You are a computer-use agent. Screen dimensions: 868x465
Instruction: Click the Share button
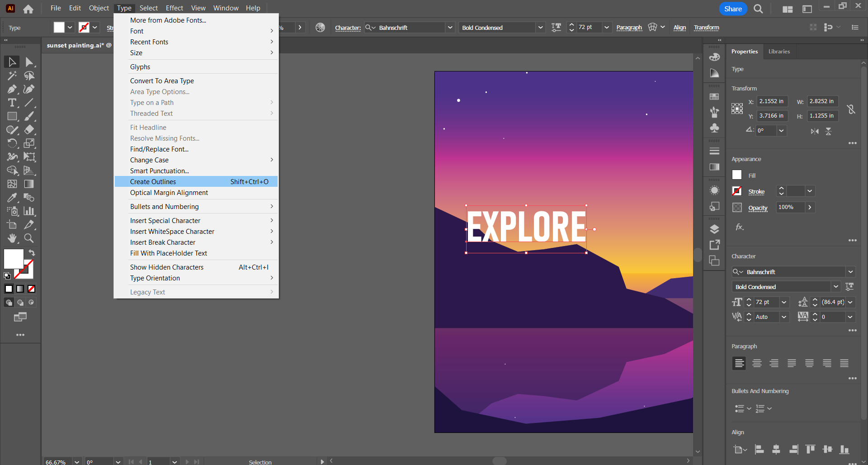[733, 9]
